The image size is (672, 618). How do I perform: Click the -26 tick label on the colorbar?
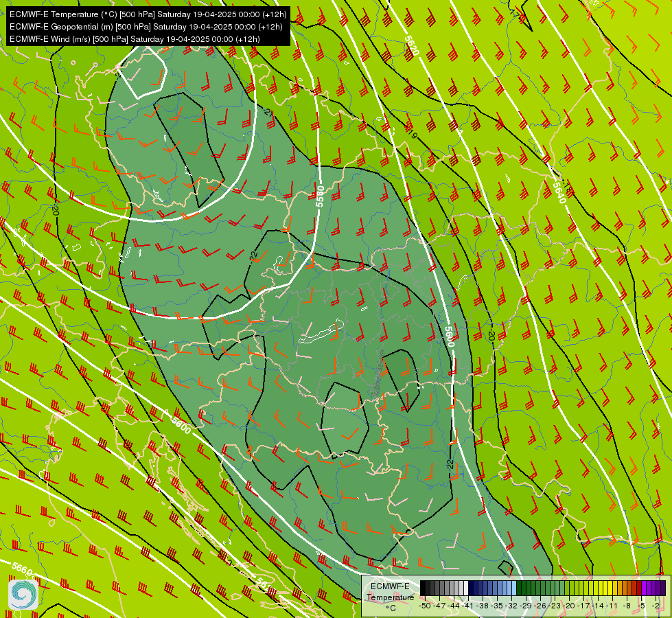click(540, 606)
